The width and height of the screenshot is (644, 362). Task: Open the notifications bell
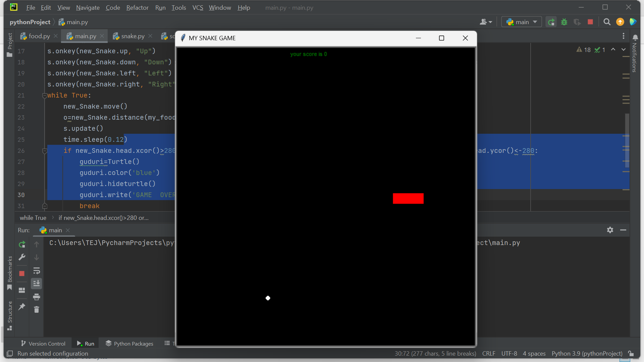(x=635, y=37)
